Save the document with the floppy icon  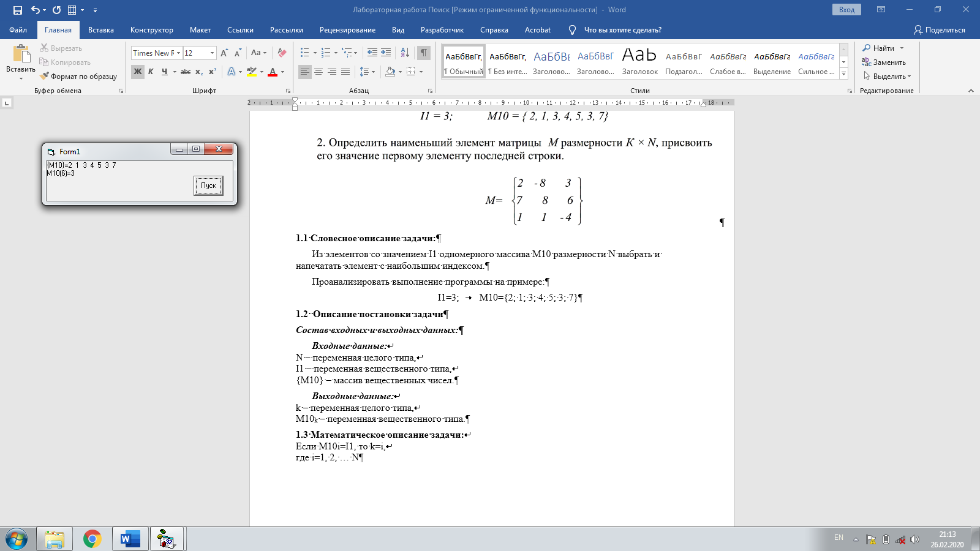tap(17, 10)
